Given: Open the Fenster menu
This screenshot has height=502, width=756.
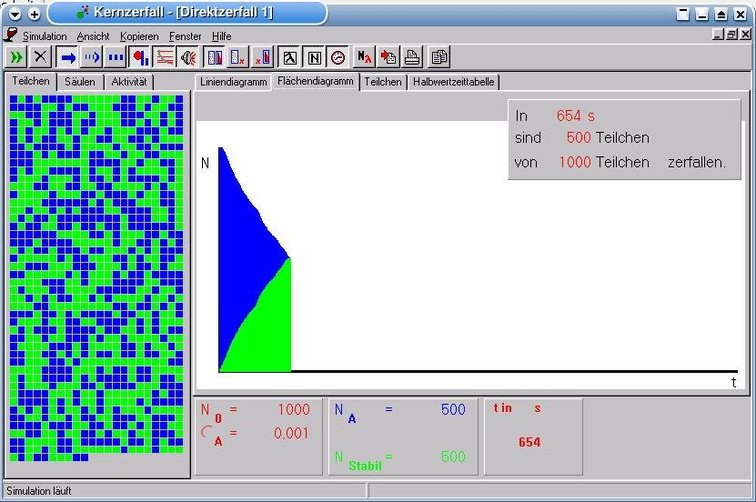Looking at the screenshot, I should point(185,36).
